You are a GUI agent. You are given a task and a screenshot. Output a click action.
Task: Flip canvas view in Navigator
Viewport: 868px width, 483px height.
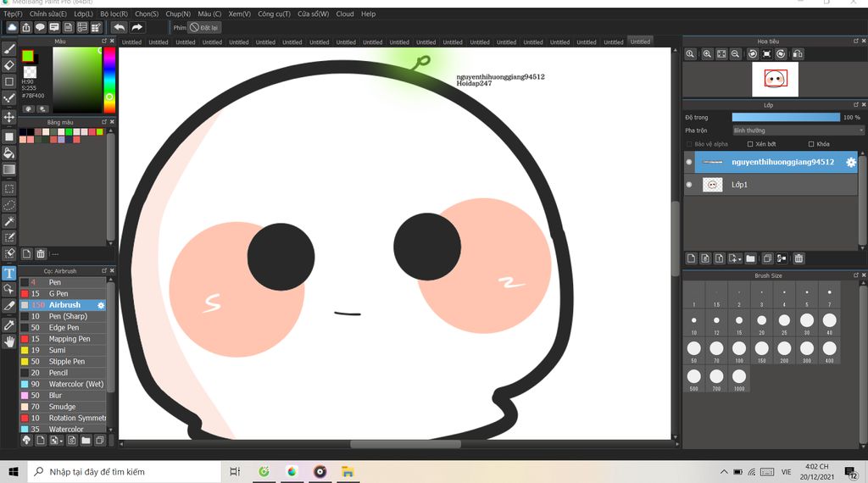(798, 53)
